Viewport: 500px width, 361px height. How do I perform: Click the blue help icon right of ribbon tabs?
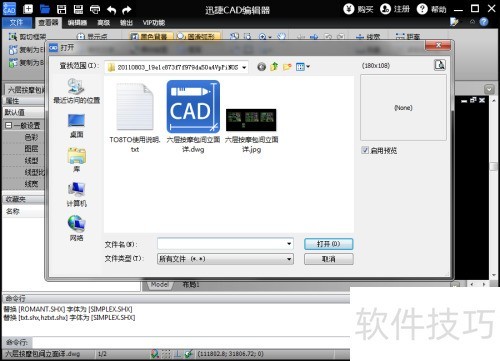[x=484, y=22]
